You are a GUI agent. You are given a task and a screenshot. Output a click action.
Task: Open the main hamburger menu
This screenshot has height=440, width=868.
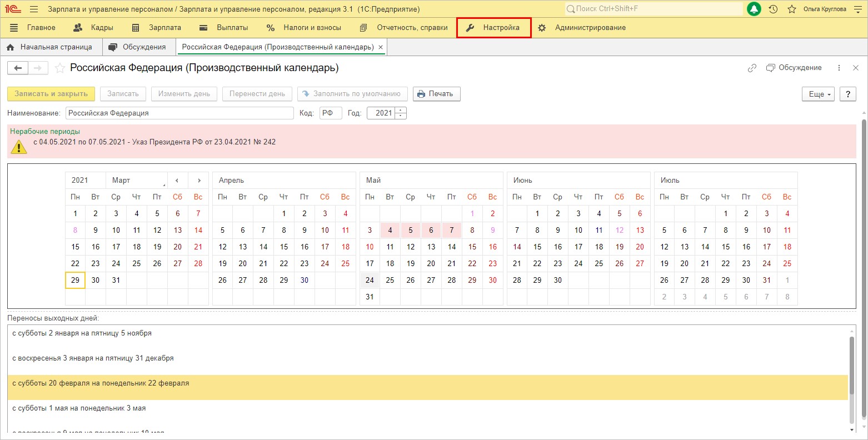(x=34, y=9)
